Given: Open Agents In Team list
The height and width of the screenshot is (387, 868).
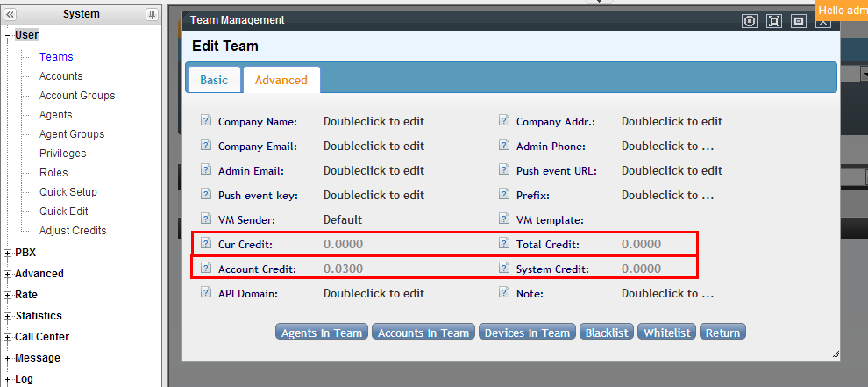Looking at the screenshot, I should (x=321, y=333).
